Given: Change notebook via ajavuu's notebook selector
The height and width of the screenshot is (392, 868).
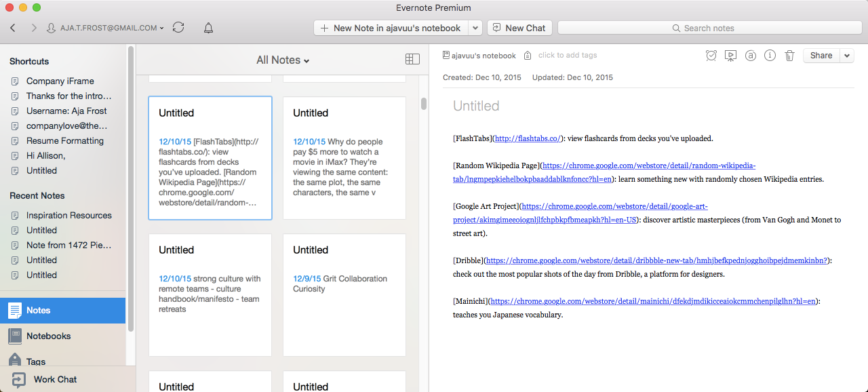Looking at the screenshot, I should (479, 56).
